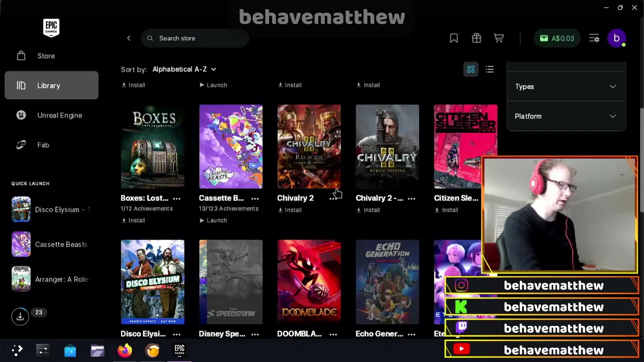644x362 pixels.
Task: Install Boxes: Lost Fragments
Action: click(133, 220)
